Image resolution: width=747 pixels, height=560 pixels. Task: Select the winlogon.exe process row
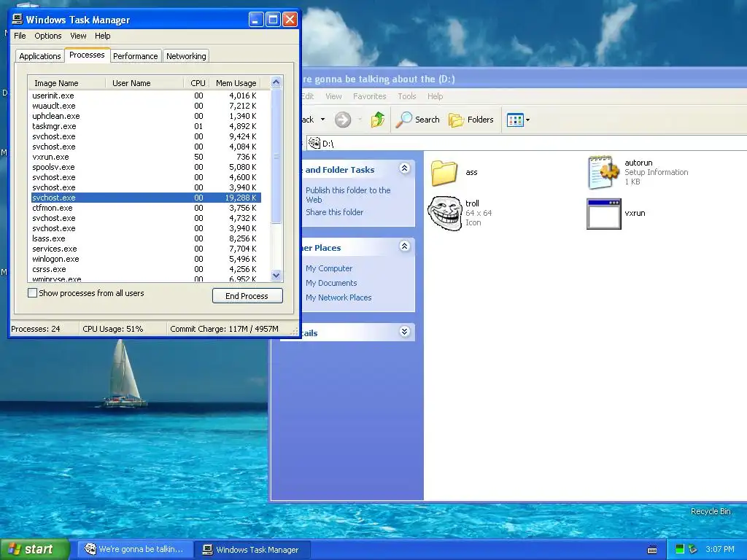146,259
